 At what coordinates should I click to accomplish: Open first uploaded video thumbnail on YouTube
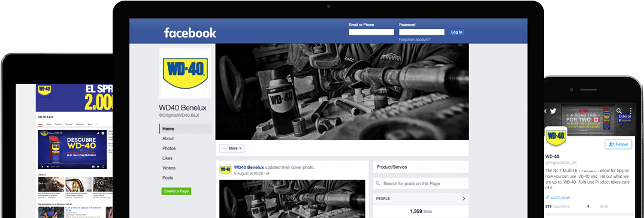click(x=52, y=184)
